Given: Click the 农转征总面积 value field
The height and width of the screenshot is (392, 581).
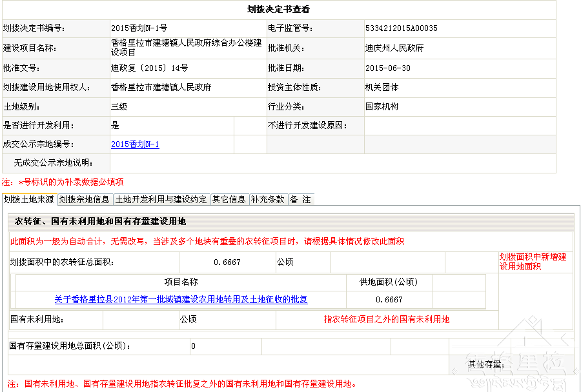Looking at the screenshot, I should (227, 262).
